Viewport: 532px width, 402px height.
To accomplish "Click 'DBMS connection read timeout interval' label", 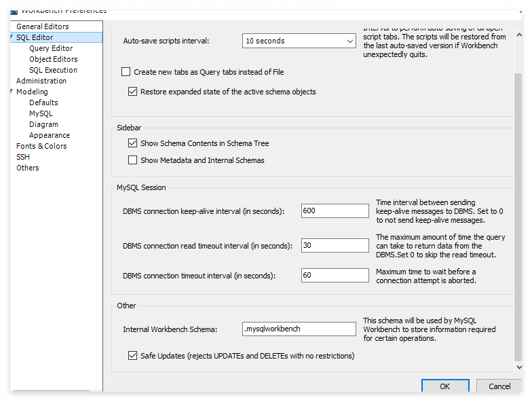I will click(x=208, y=246).
